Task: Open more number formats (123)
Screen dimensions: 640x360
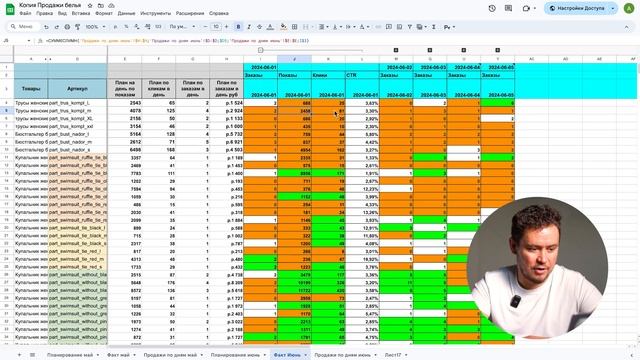Action: click(158, 27)
